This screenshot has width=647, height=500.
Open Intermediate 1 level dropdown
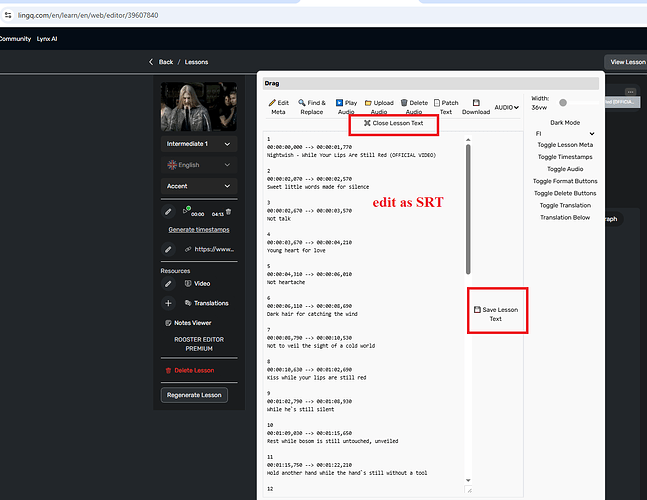(199, 144)
